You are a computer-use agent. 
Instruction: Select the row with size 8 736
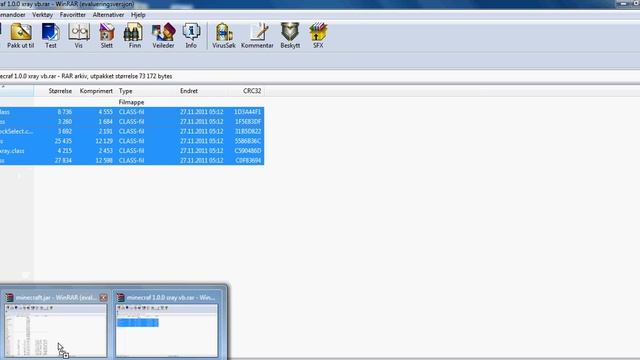(x=132, y=112)
